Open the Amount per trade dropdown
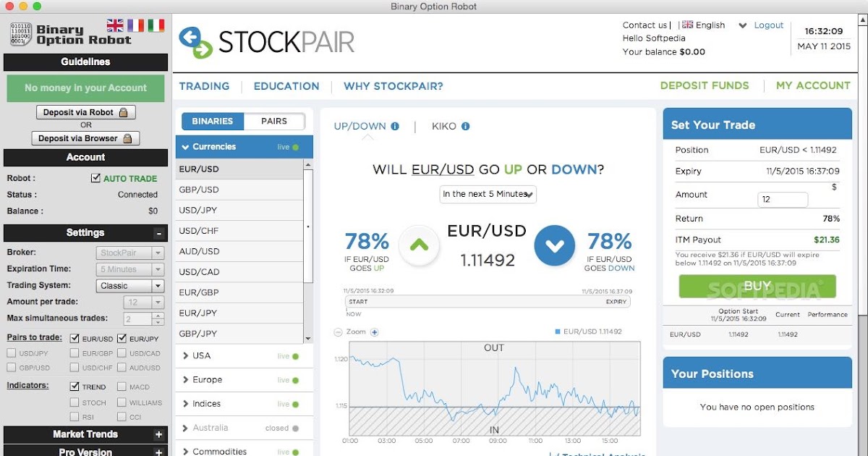The height and width of the screenshot is (456, 868). pos(144,303)
